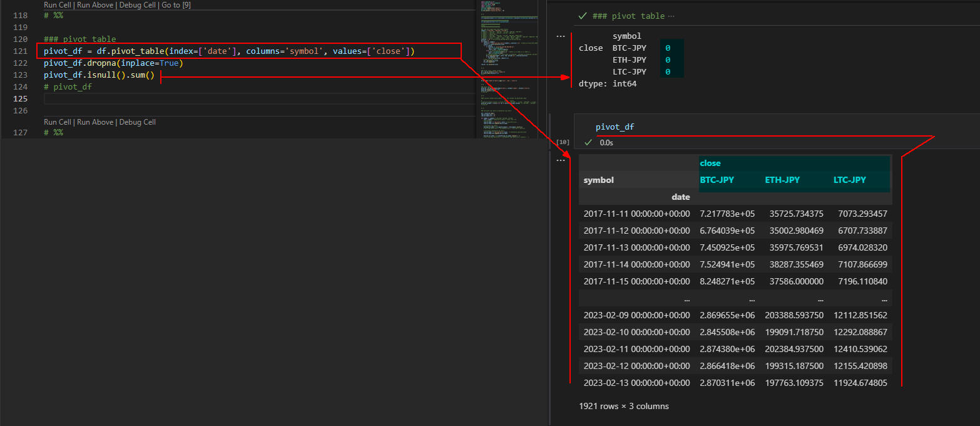
Task: Click the ETH-JPY column header in the table
Action: click(782, 180)
